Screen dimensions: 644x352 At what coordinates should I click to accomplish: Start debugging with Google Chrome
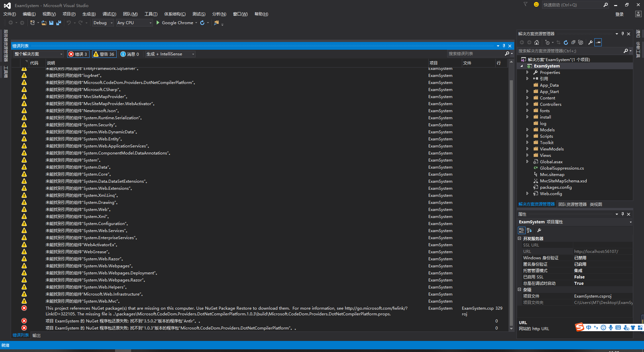[158, 23]
